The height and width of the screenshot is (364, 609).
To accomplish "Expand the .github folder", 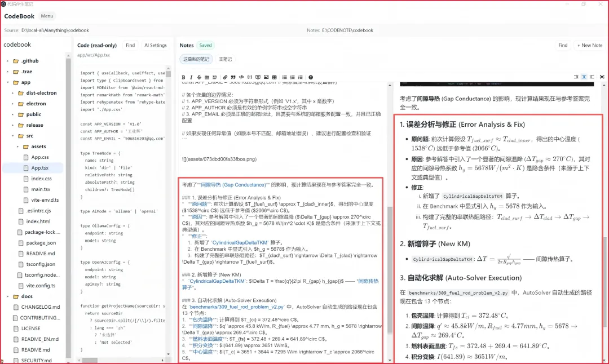I will (7, 61).
